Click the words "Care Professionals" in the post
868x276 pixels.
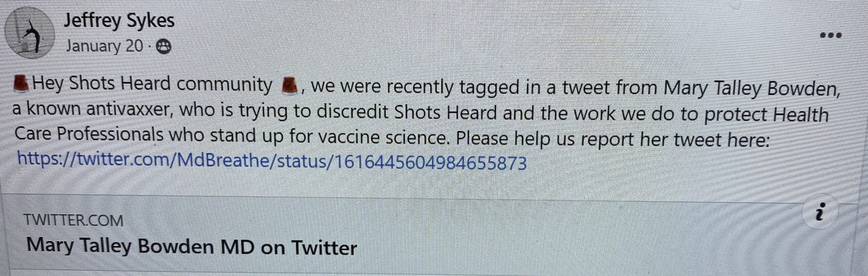89,135
